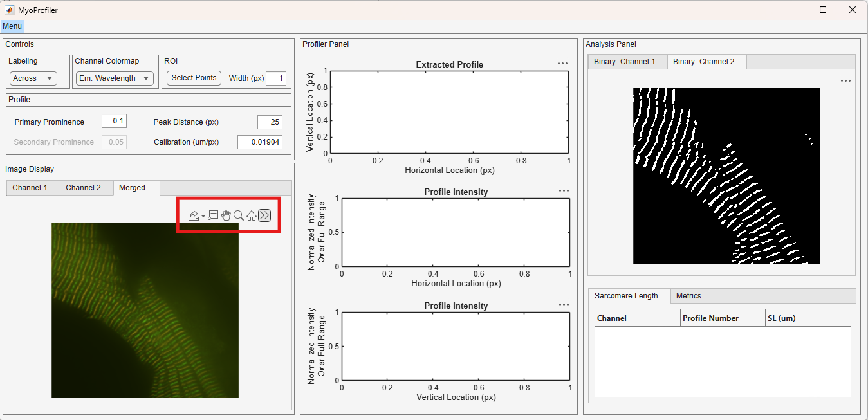This screenshot has width=868, height=420.
Task: Select the zoom magnifier tool
Action: 239,215
